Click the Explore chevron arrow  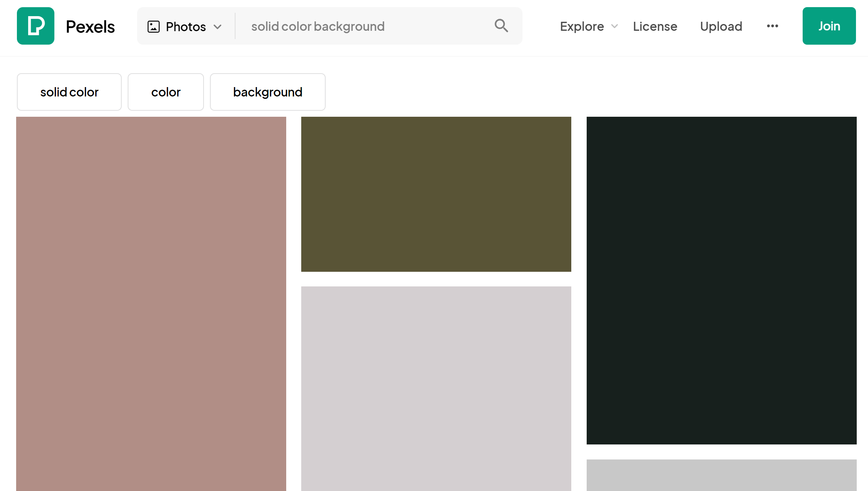tap(614, 26)
